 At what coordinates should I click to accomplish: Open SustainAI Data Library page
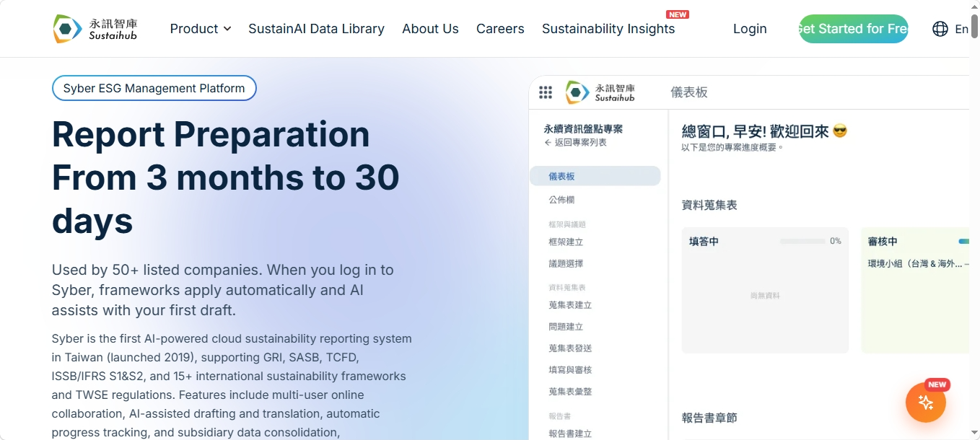[316, 29]
